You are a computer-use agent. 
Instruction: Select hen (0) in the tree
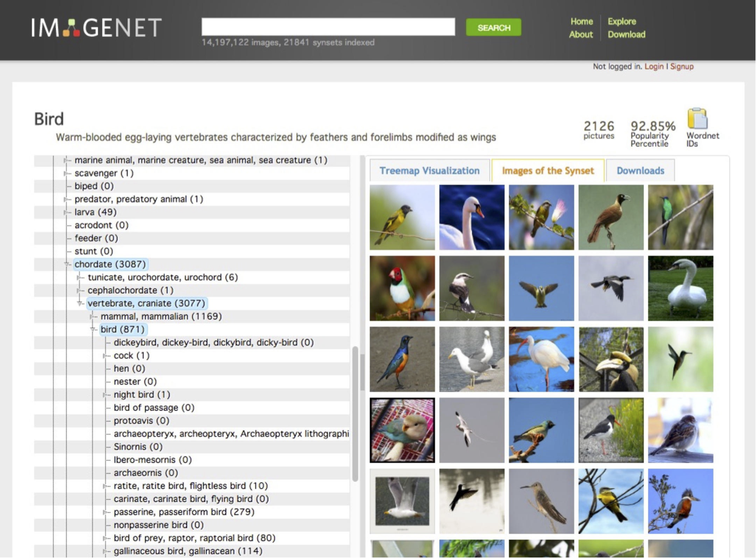pyautogui.click(x=130, y=369)
